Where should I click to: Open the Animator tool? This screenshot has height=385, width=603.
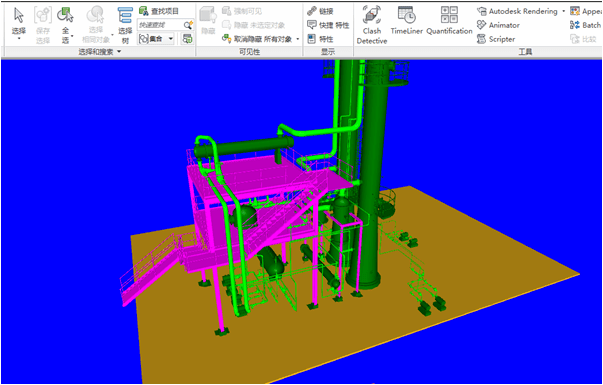[498, 25]
